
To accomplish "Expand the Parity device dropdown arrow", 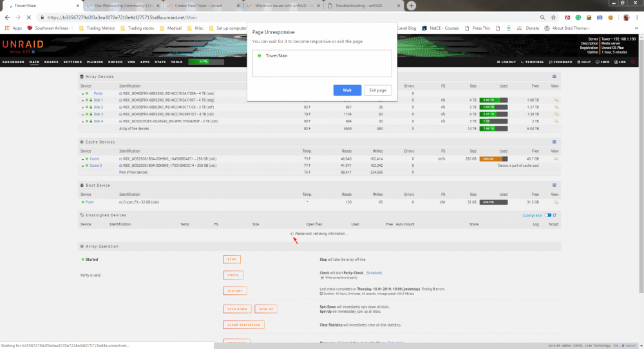I will tap(82, 93).
